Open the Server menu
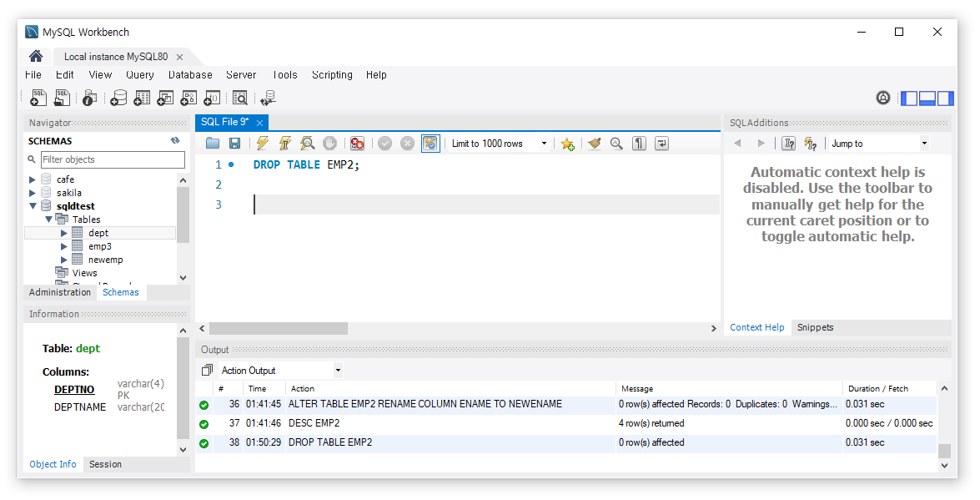Viewport: 980px width, 500px height. click(x=241, y=74)
